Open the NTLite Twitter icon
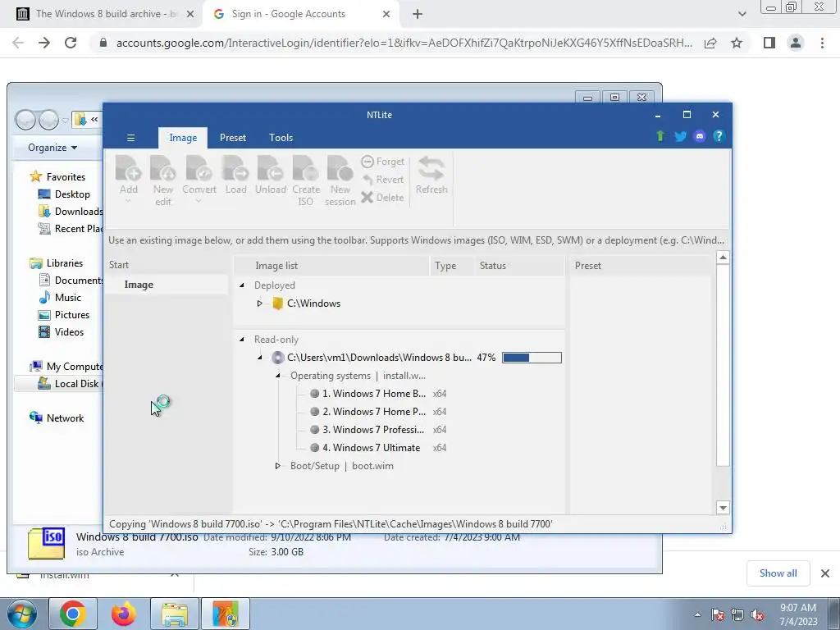 coord(680,136)
